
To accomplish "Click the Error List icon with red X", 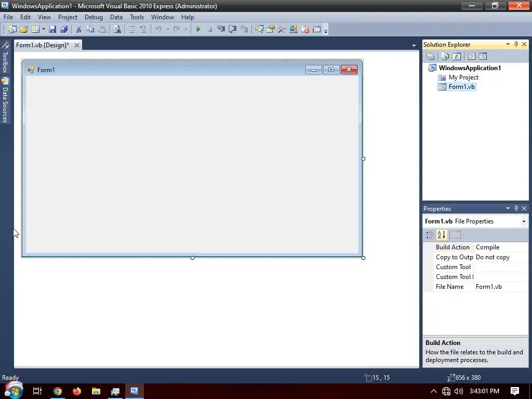I will [x=305, y=29].
